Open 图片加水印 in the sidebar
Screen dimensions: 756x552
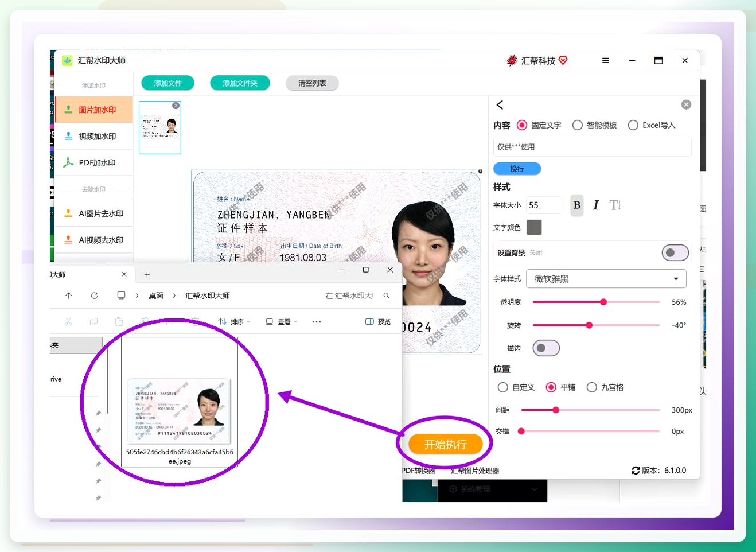[93, 110]
